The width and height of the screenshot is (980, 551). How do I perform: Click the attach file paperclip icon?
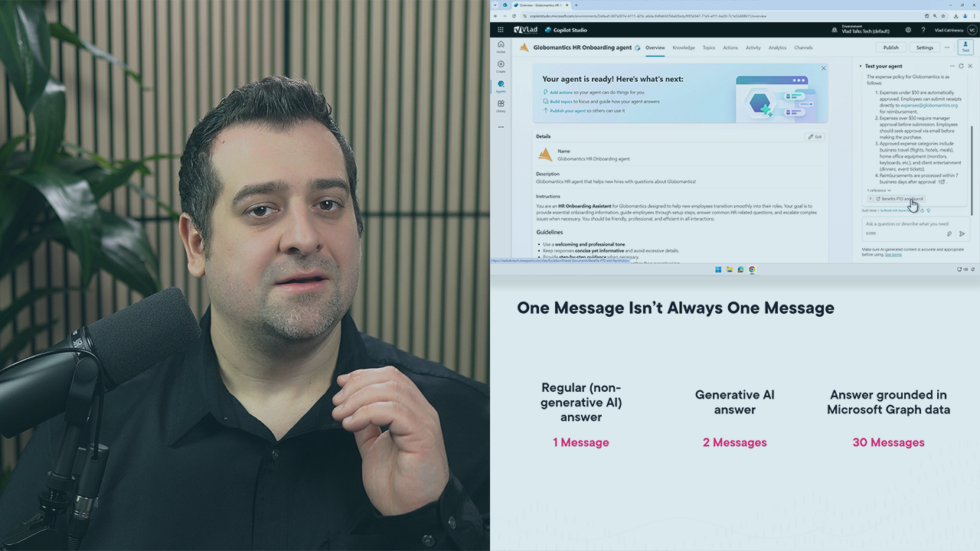[x=949, y=233]
